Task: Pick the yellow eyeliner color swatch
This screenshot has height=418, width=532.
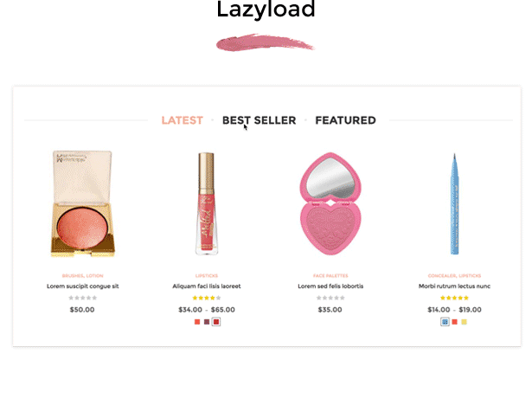Action: tap(465, 322)
